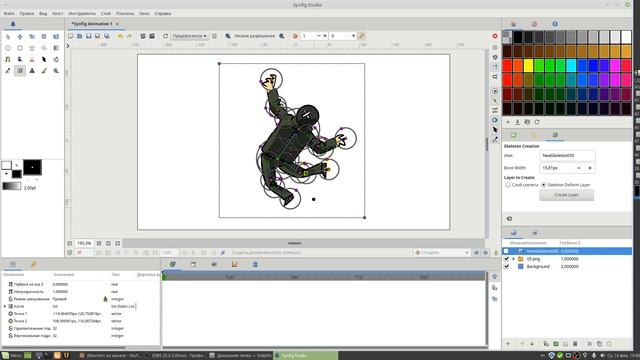
Task: Toggle visibility checkbox of Background layer
Action: [506, 267]
